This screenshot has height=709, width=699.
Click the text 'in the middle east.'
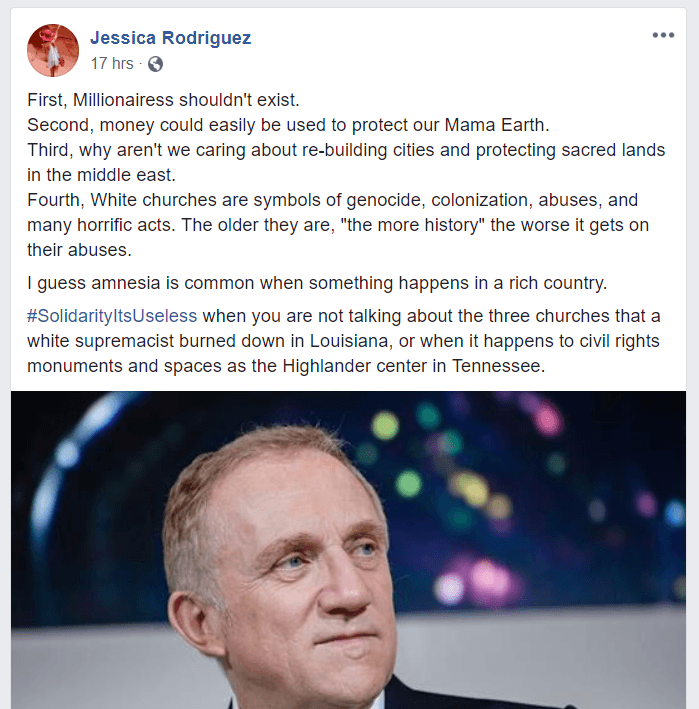[x=101, y=174]
